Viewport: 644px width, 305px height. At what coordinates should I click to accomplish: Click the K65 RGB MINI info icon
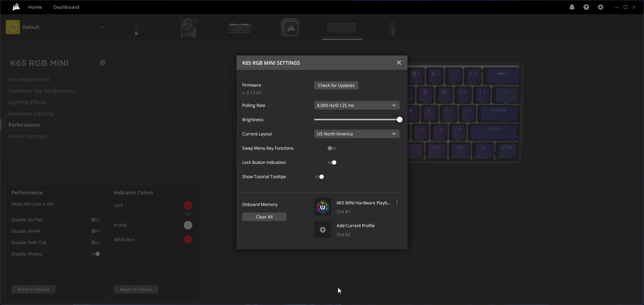tap(103, 63)
